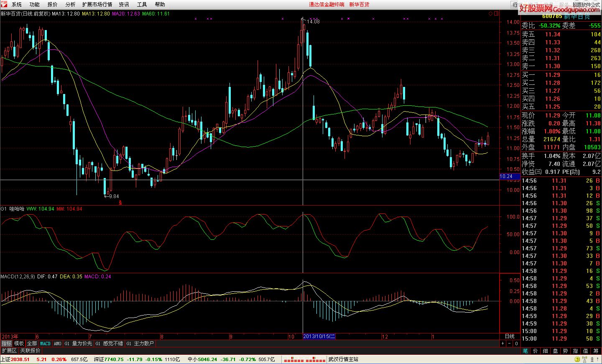Open the 工具 menu
Screen dimensions: 602x364
[142, 5]
